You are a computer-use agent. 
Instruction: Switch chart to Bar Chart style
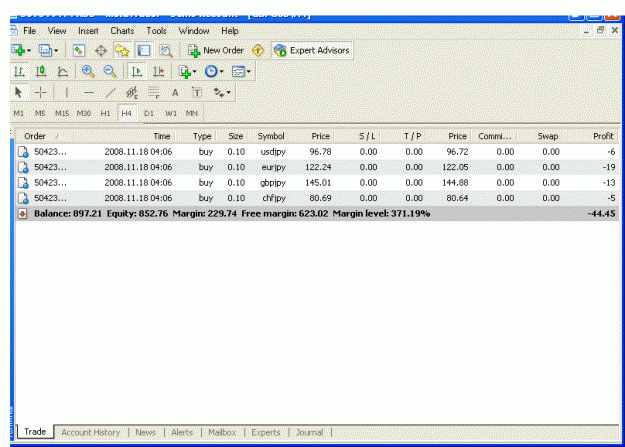point(19,71)
